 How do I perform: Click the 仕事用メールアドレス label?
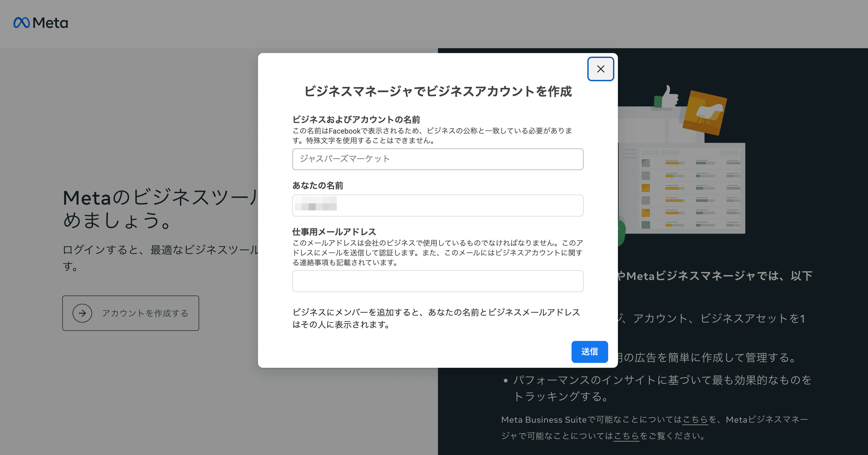334,232
